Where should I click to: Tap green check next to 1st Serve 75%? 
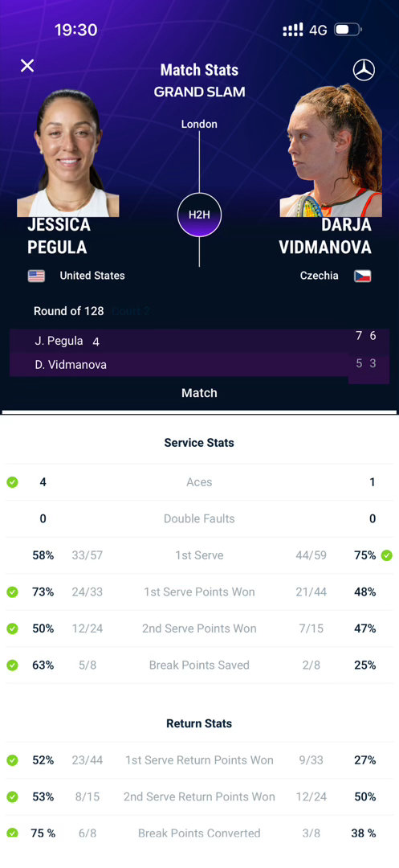[386, 555]
